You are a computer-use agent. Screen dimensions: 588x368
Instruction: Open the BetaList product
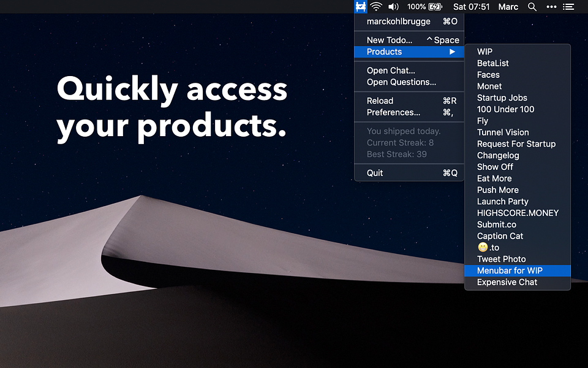492,63
